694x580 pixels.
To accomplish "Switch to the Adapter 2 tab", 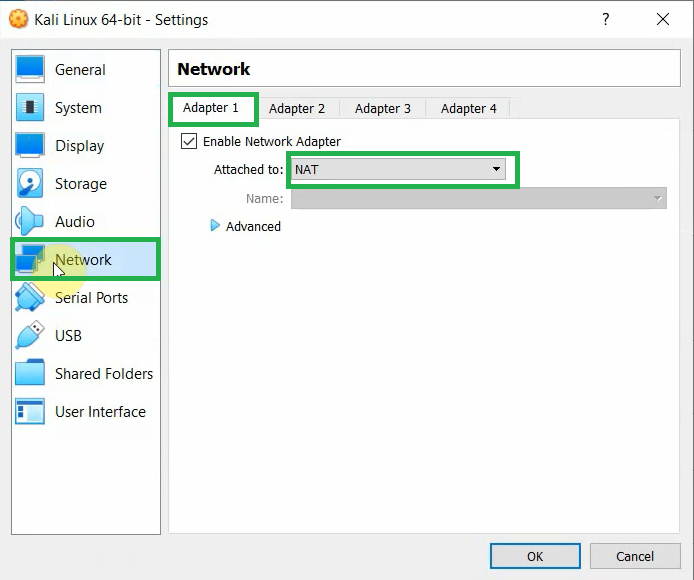I will tap(297, 108).
